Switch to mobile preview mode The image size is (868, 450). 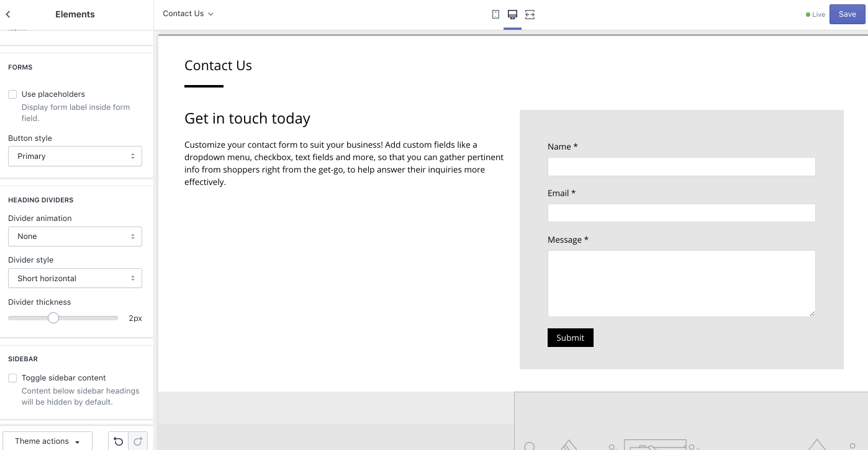coord(495,14)
